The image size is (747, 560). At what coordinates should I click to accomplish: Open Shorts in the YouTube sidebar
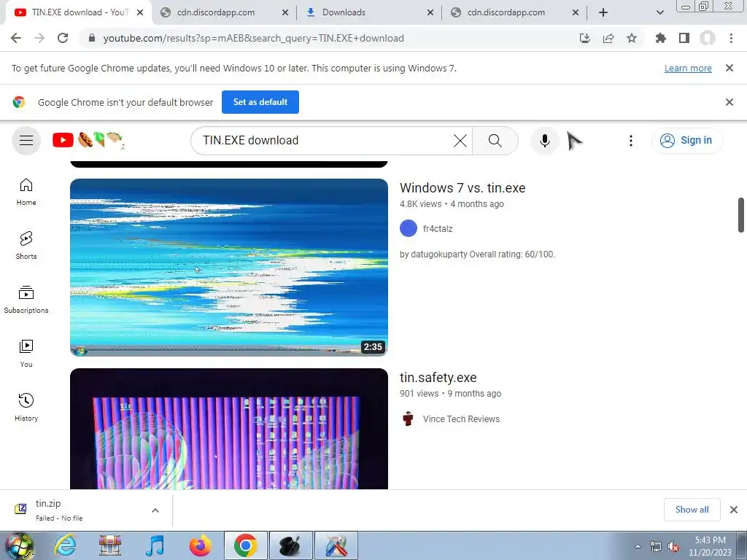(26, 245)
